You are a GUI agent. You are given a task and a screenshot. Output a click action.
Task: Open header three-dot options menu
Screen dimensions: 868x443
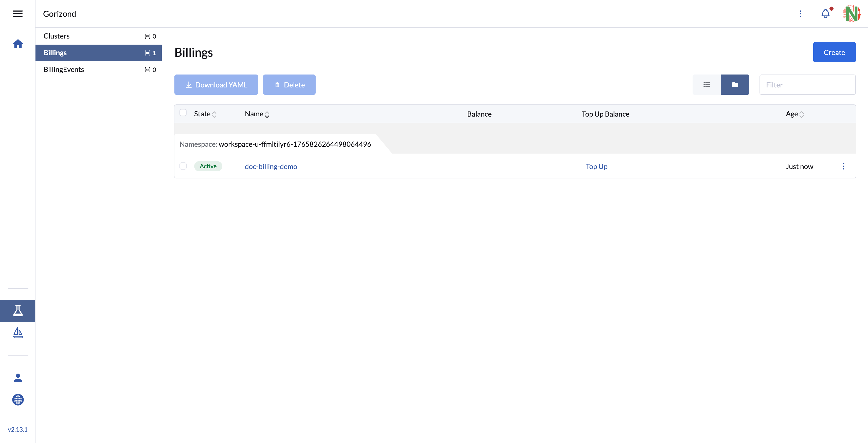tap(801, 14)
